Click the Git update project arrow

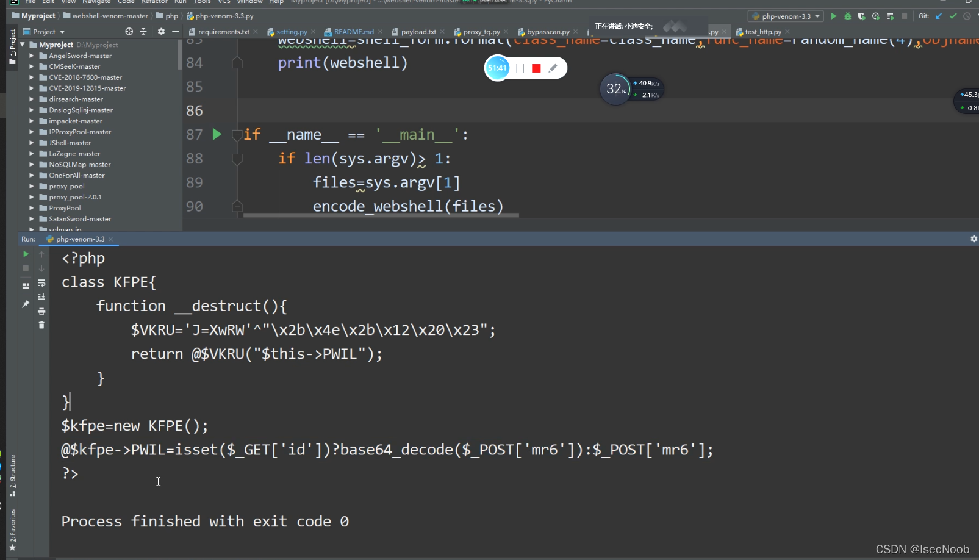pyautogui.click(x=939, y=16)
